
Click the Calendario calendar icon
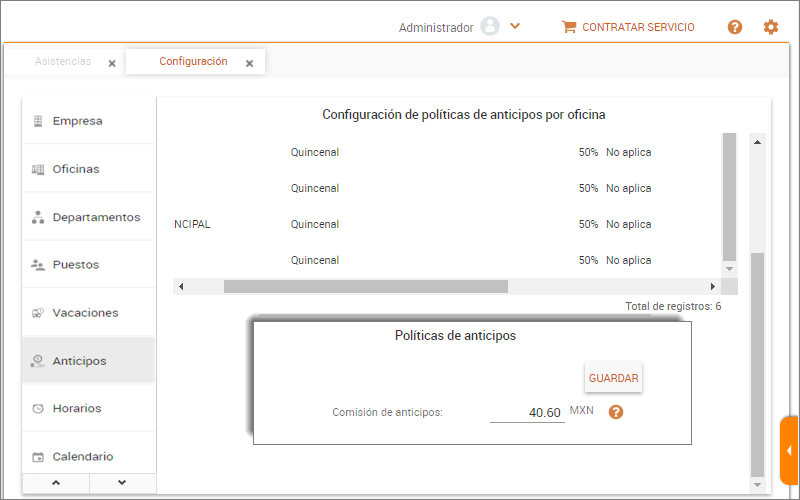coord(38,457)
